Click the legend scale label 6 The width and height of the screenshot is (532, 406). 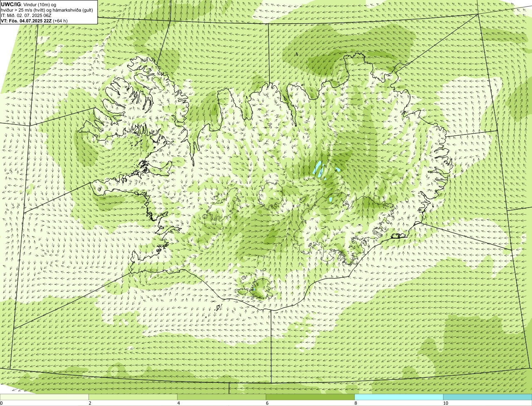click(267, 403)
